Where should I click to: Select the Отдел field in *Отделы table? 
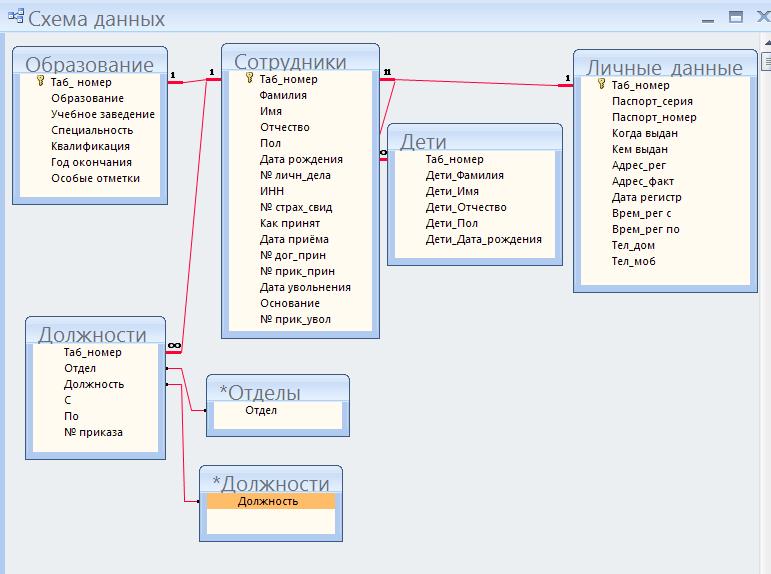click(277, 410)
